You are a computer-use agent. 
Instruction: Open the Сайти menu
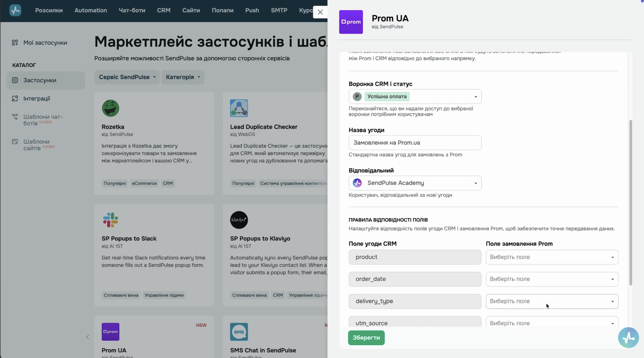[191, 10]
